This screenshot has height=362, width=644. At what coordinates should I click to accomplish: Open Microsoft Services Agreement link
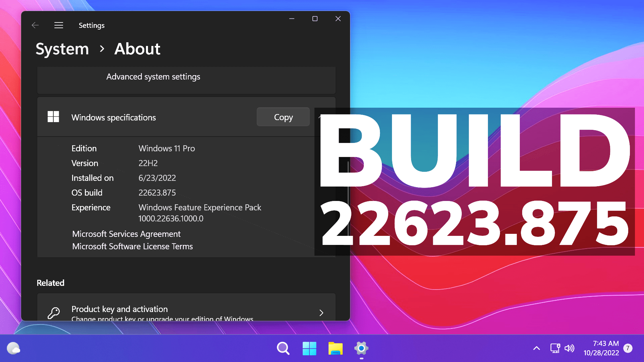tap(126, 234)
